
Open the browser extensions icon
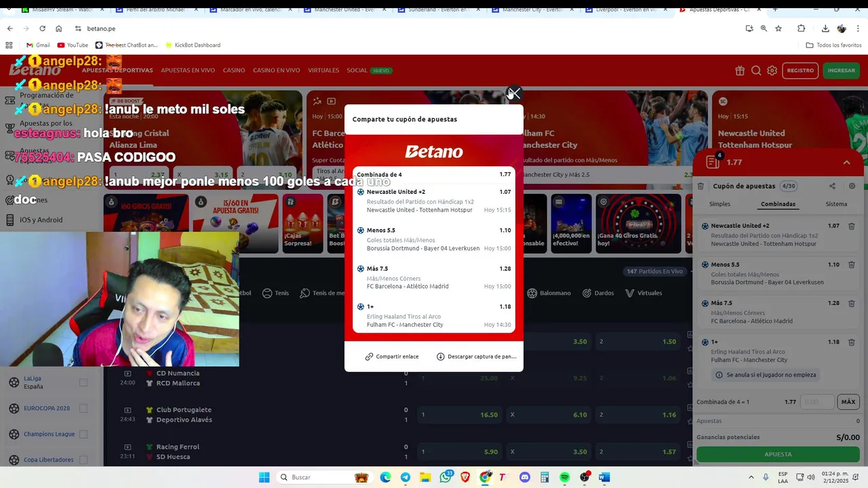(x=802, y=28)
